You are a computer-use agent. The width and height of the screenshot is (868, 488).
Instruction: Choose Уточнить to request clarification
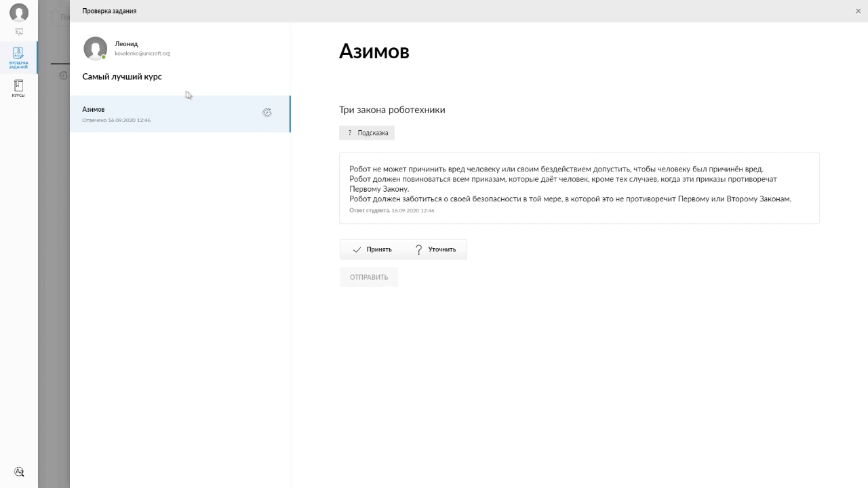pos(435,249)
